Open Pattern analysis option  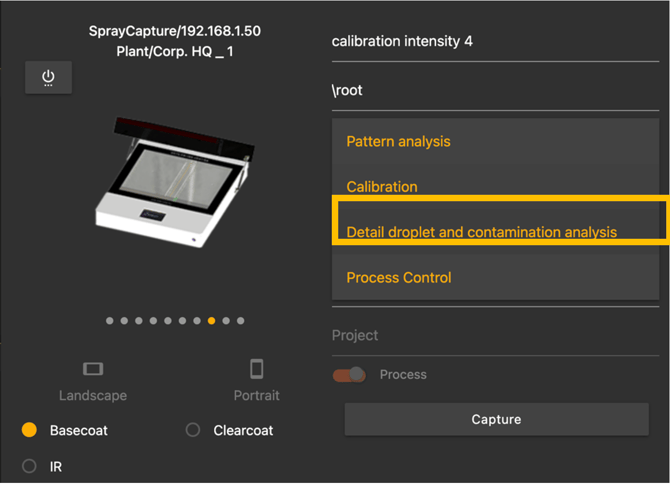point(398,142)
